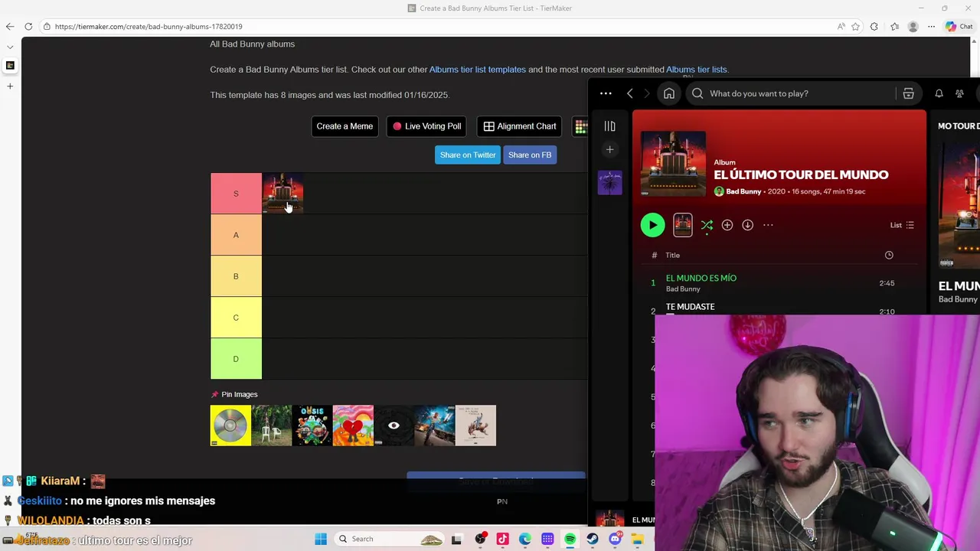Screen dimensions: 980x551
Task: Download the album using the download arrow icon
Action: [747, 225]
